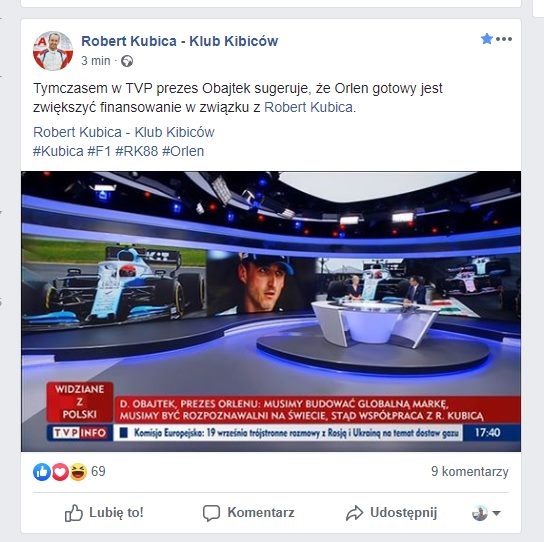
Task: Click the speech bubble Komentarz icon
Action: click(211, 513)
